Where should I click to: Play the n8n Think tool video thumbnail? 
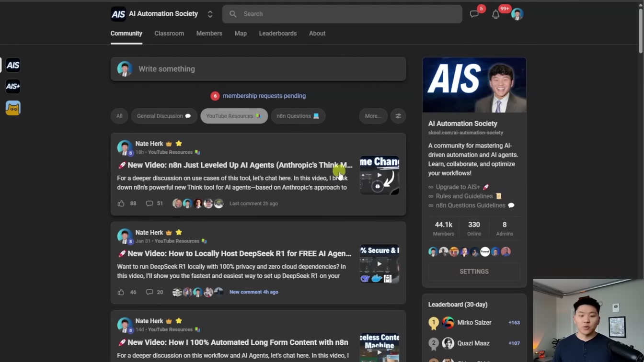pyautogui.click(x=379, y=175)
